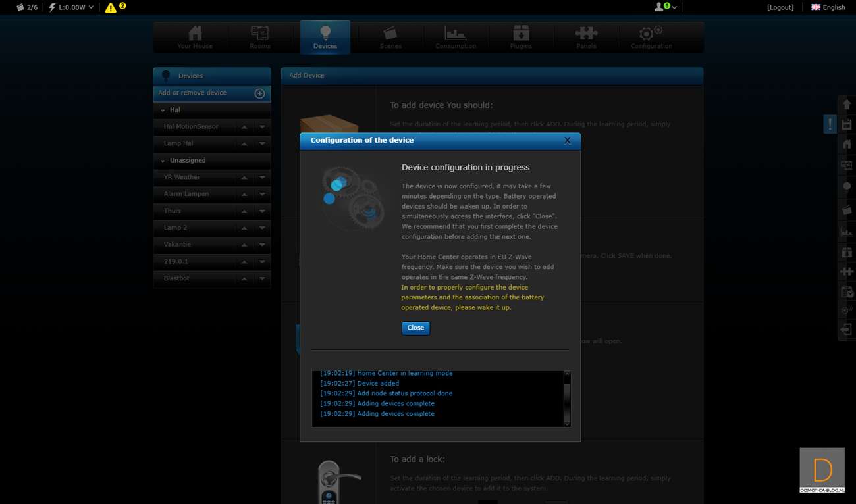
Task: Expand the power consumption L:0.00W dropdown
Action: 91,7
